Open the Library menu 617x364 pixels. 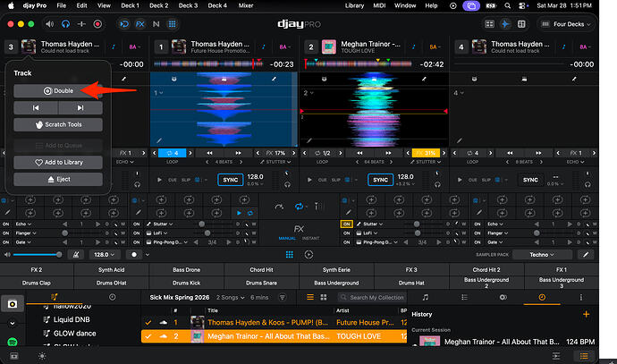click(x=354, y=5)
